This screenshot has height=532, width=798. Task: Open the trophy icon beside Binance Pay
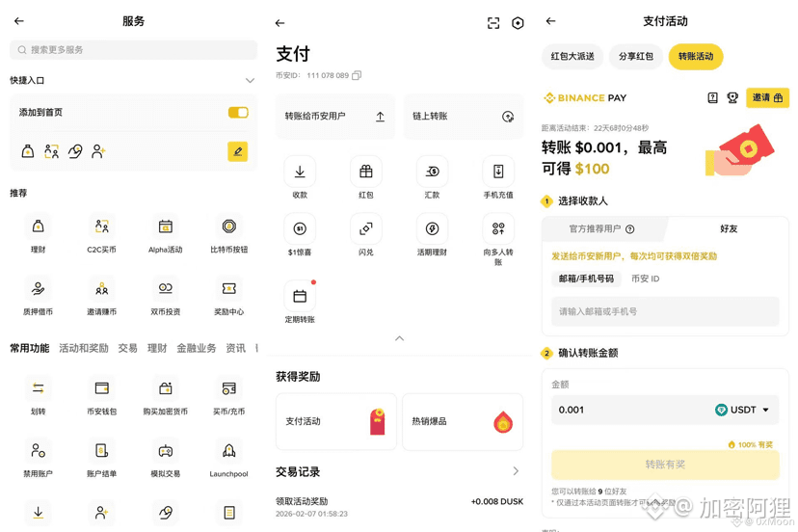coord(732,97)
